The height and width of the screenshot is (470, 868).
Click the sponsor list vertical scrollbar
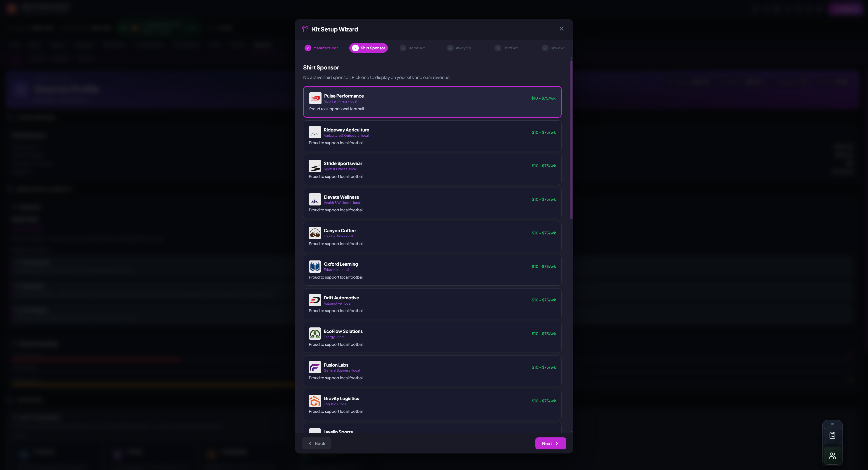[571, 140]
